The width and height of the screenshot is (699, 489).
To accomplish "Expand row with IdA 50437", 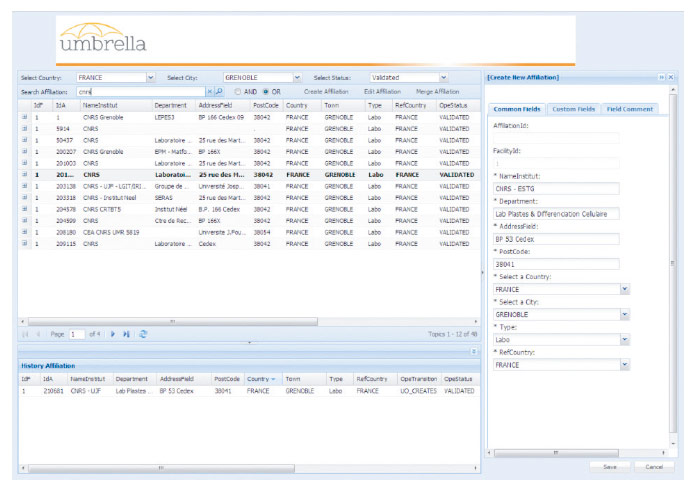I will [25, 140].
